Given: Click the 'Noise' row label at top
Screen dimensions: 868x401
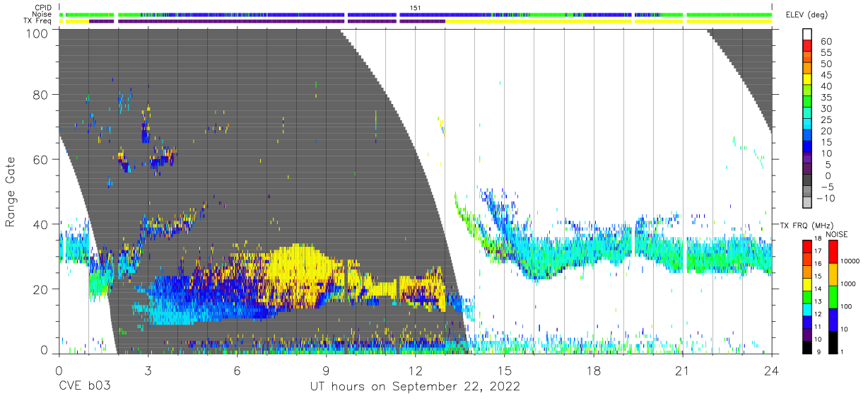Looking at the screenshot, I should click(x=42, y=14).
